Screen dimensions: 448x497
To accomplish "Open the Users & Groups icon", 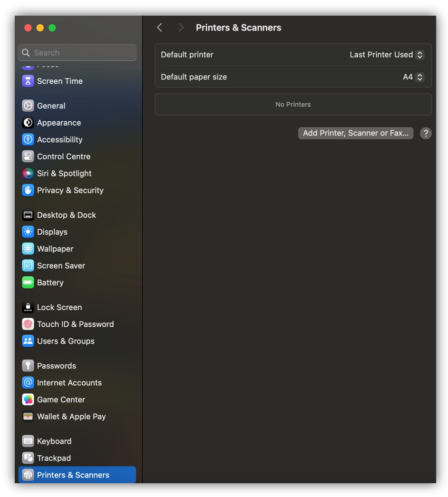I will tap(28, 341).
